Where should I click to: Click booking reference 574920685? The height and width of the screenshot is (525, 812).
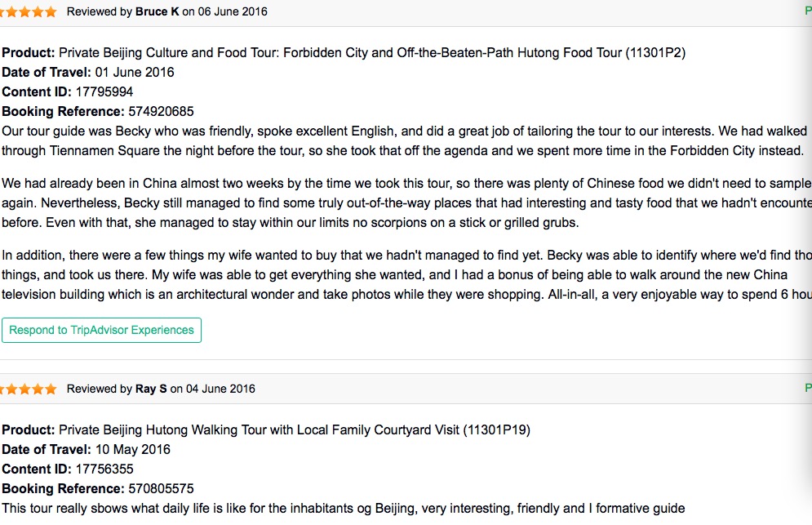pyautogui.click(x=161, y=112)
